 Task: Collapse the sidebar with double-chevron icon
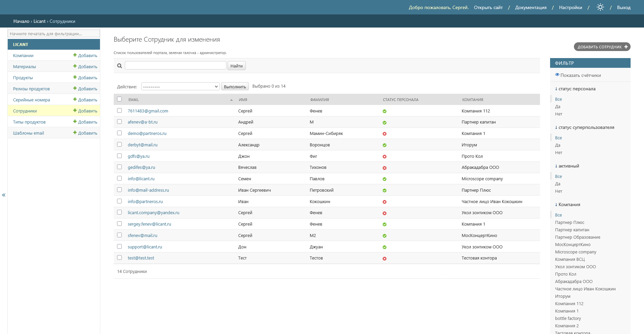pyautogui.click(x=4, y=195)
